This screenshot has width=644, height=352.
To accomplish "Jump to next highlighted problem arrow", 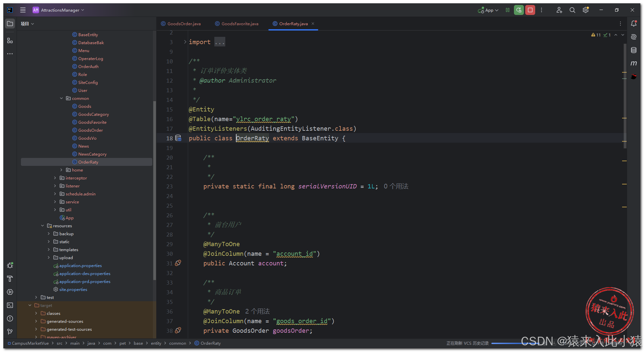I will click(623, 35).
